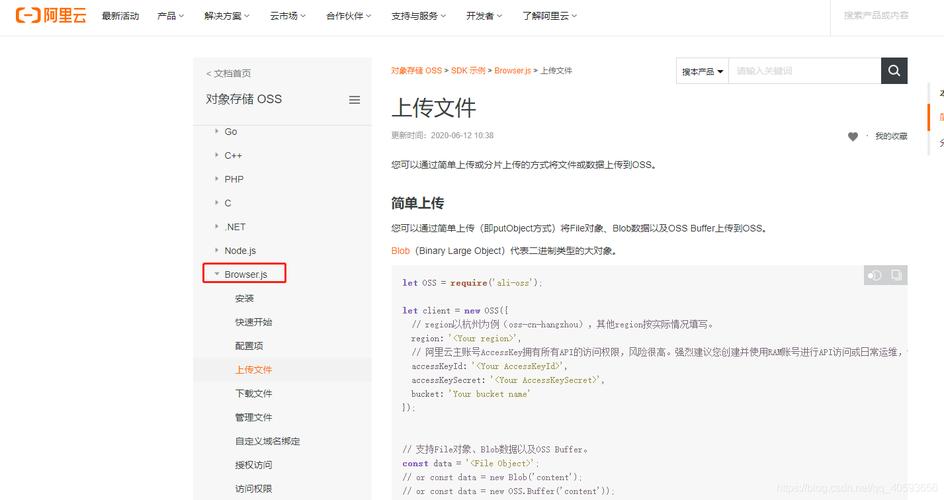Screen dimensions: 944x500
Task: Open the 解决方案 navigation dropdown
Action: tap(226, 16)
